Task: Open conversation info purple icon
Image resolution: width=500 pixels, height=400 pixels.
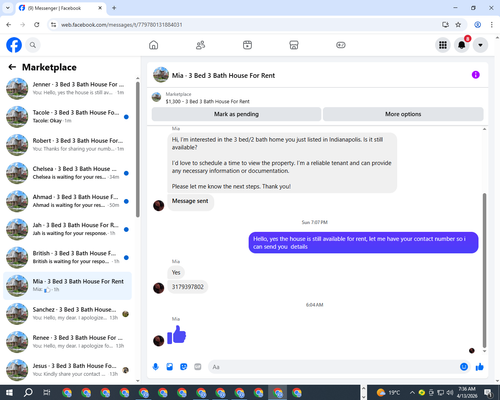Action: coord(476,75)
